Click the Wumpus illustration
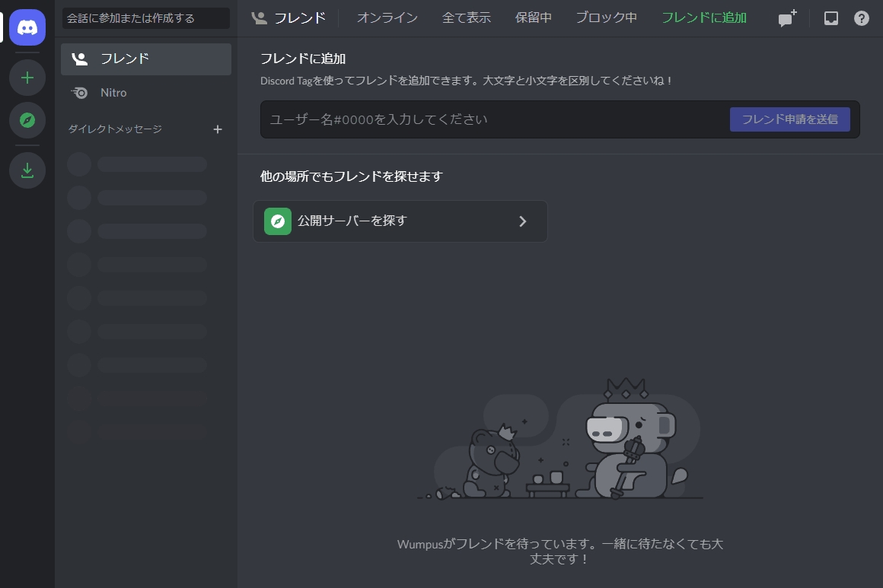 pyautogui.click(x=560, y=439)
